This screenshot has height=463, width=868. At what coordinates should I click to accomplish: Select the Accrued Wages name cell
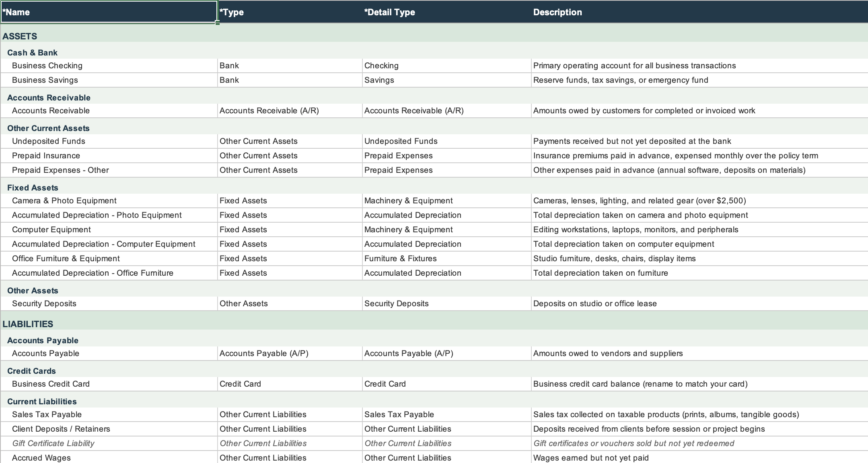click(109, 458)
